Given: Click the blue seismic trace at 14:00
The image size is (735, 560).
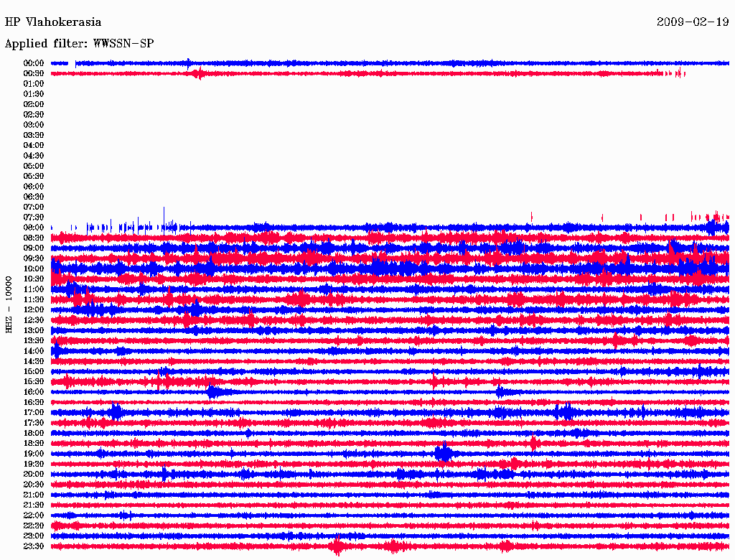Looking at the screenshot, I should tap(390, 351).
